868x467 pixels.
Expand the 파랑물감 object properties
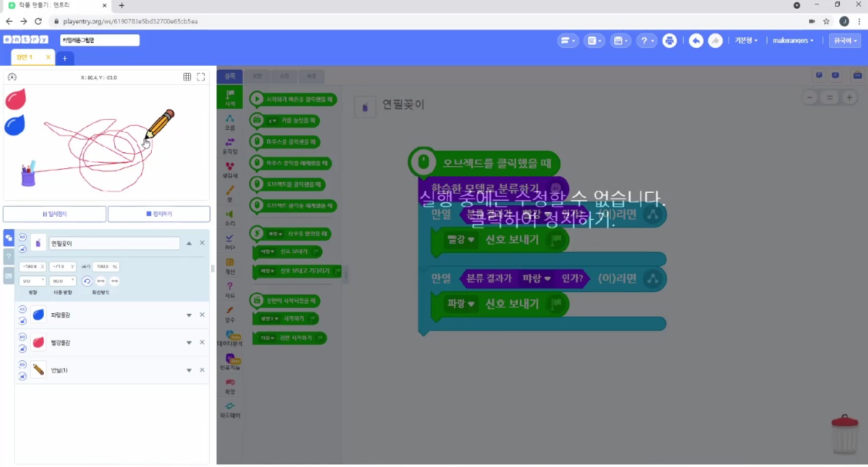coord(189,315)
